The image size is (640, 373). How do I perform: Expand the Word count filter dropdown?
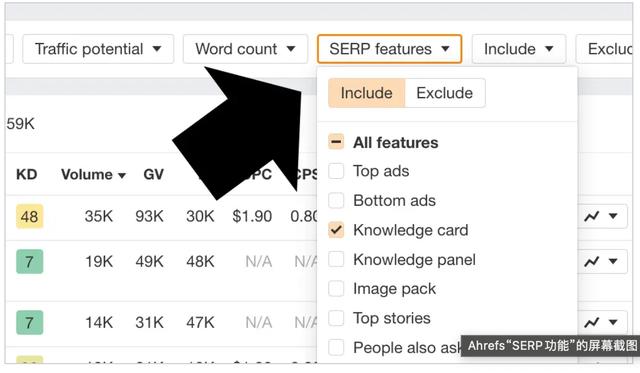point(245,49)
